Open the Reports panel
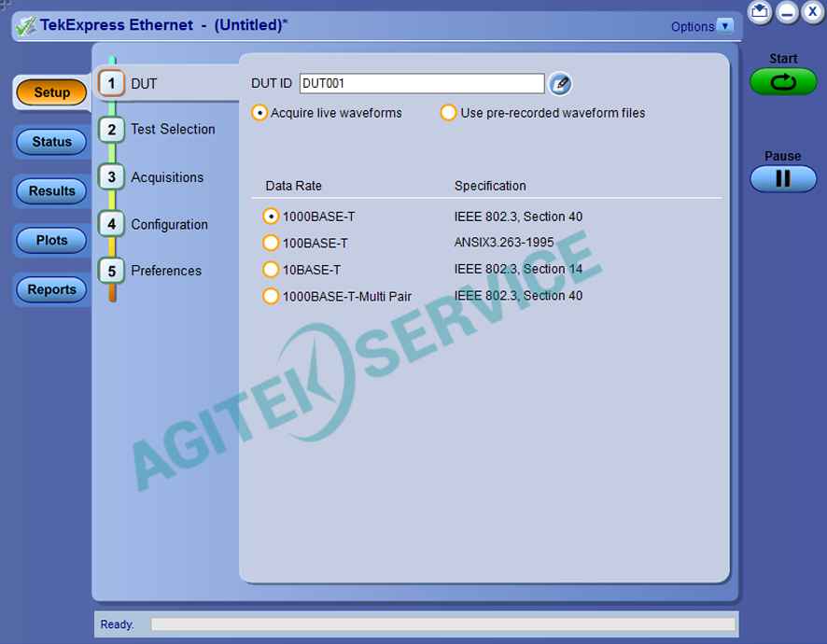The width and height of the screenshot is (827, 644). [x=51, y=289]
